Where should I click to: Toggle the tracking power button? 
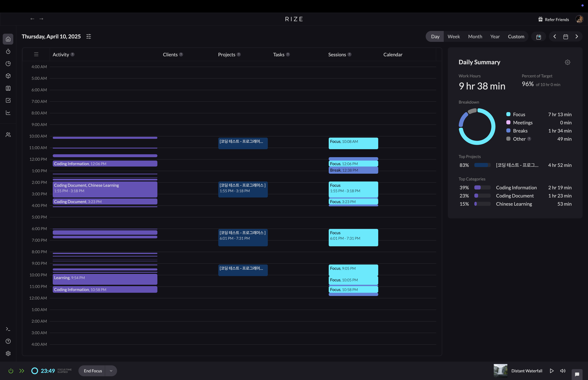[11, 371]
